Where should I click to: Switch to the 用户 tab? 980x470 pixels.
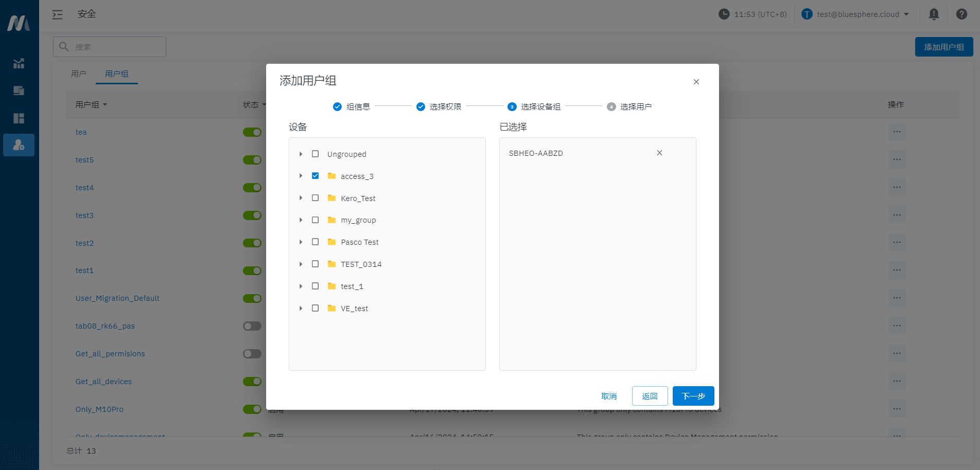pos(78,74)
